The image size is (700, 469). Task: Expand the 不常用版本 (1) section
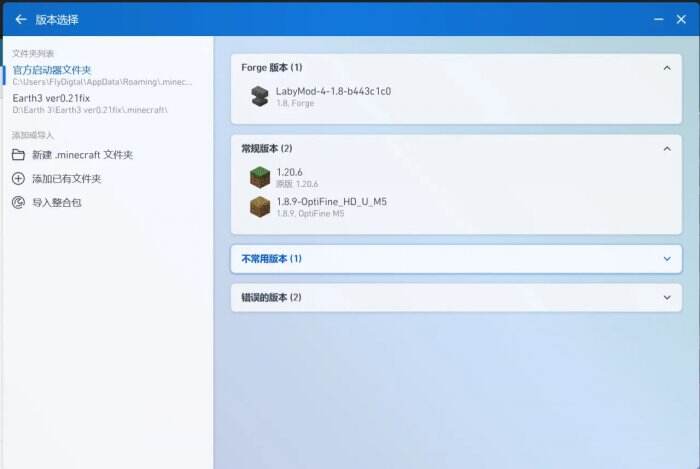667,259
